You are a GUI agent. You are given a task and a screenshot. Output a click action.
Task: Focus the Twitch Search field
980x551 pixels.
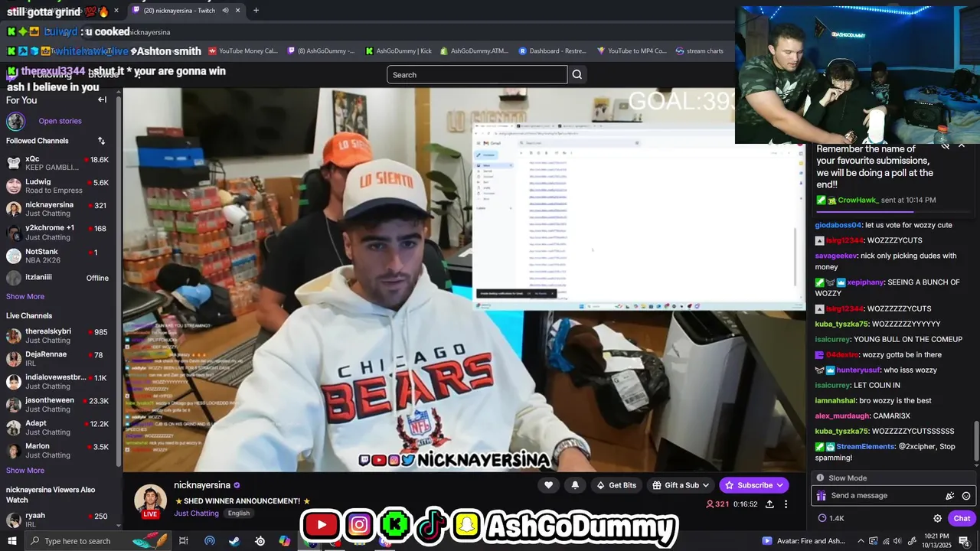pos(477,74)
